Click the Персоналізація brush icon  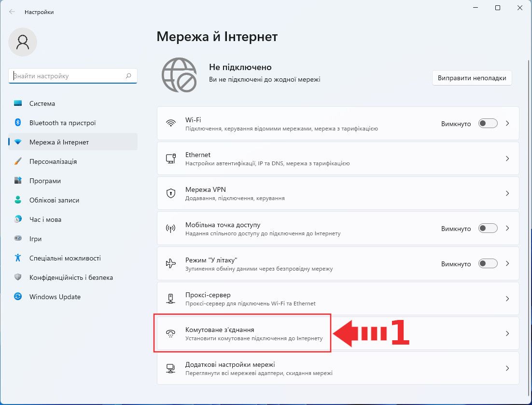click(x=18, y=161)
